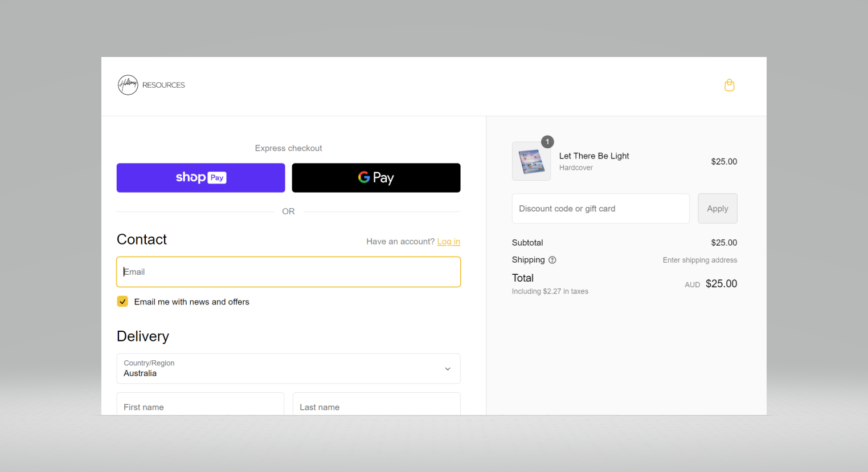This screenshot has width=868, height=472.
Task: Click the RESOURCES store name text
Action: pos(163,85)
